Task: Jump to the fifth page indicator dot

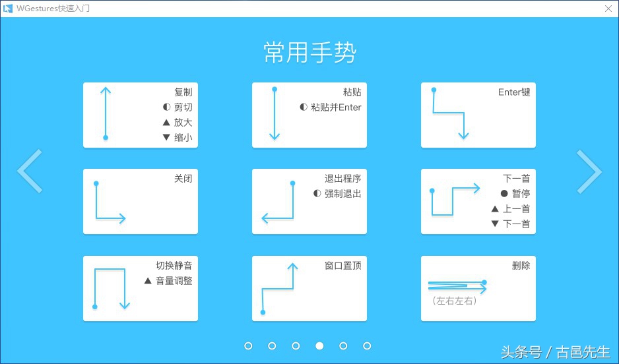Action: (x=343, y=346)
